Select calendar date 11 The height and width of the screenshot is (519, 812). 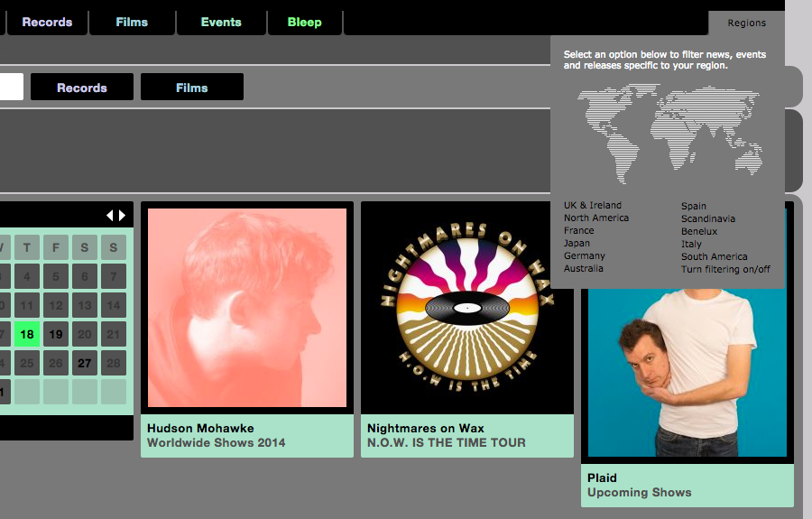coord(27,306)
